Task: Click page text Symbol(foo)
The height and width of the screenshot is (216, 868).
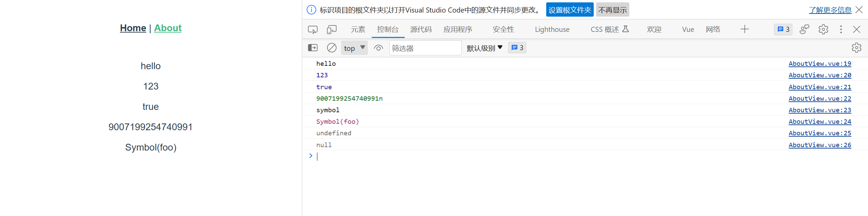Action: click(151, 147)
